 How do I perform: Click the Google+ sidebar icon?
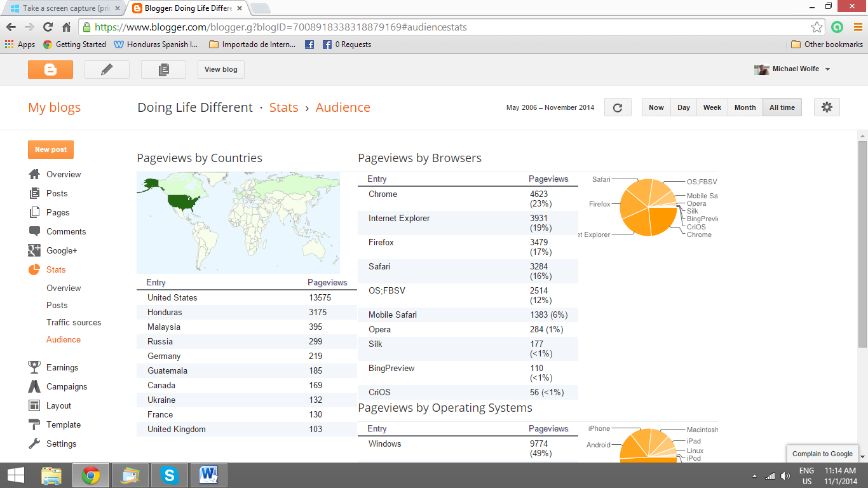tap(34, 250)
